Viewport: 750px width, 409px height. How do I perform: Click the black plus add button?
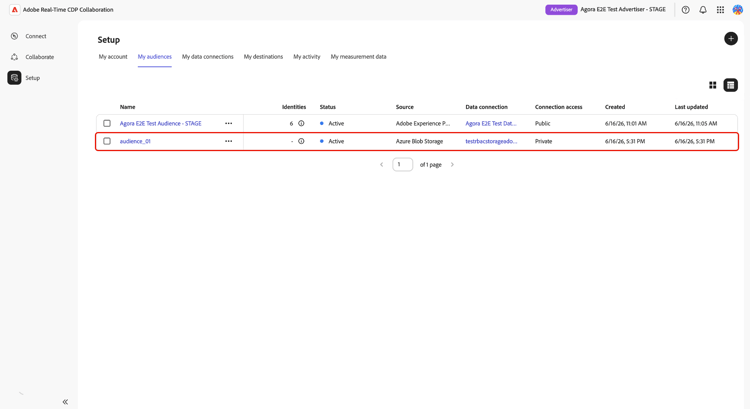(x=730, y=39)
